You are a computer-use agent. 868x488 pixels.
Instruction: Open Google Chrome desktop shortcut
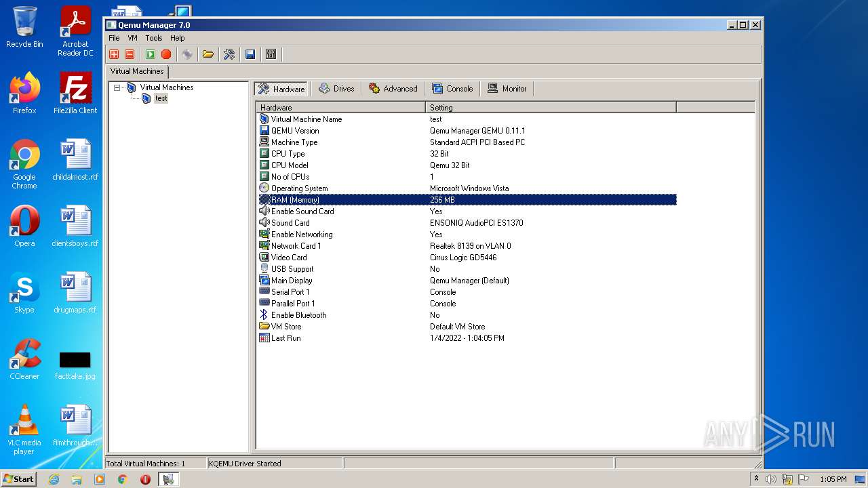pyautogui.click(x=24, y=164)
